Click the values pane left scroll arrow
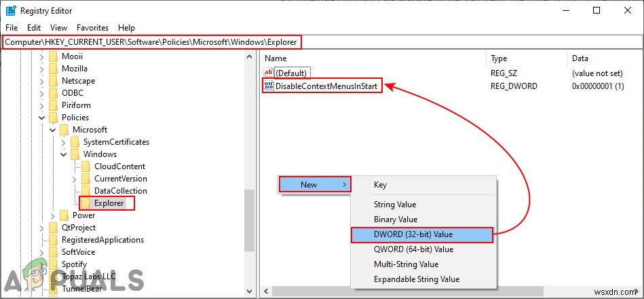This screenshot has width=644, height=299. tap(265, 292)
